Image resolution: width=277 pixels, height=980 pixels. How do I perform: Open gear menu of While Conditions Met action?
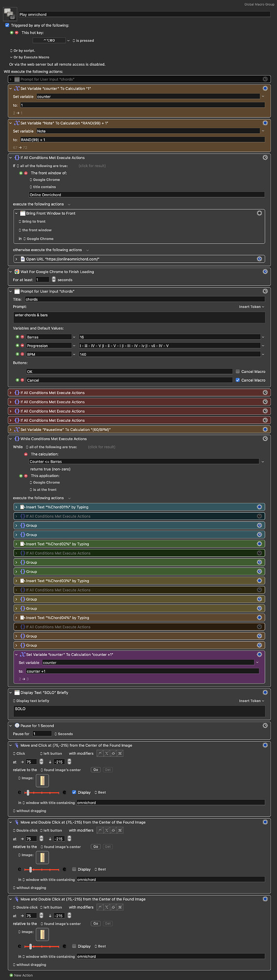265,439
